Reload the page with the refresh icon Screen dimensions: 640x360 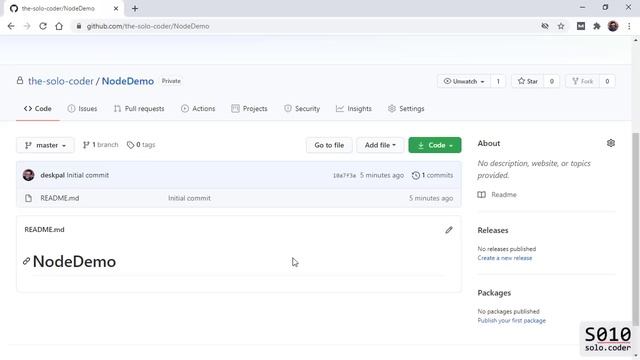coord(43,26)
